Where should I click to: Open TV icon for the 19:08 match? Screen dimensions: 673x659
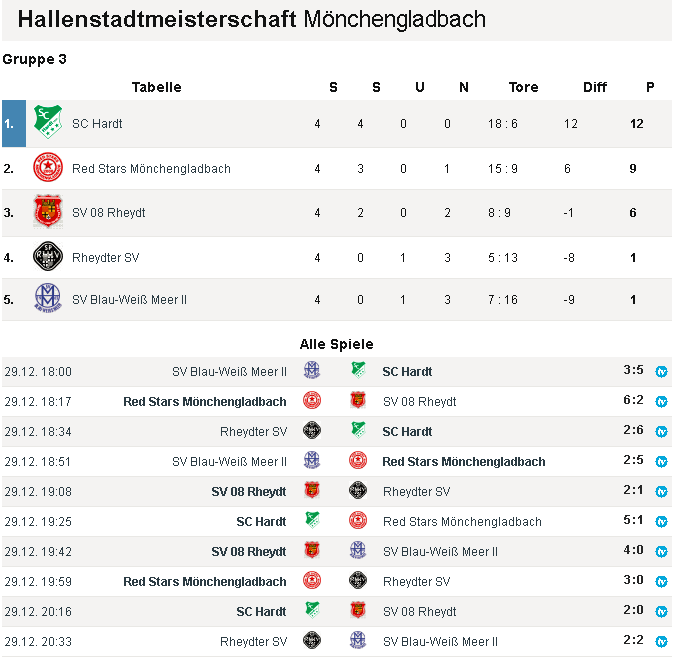tap(661, 492)
